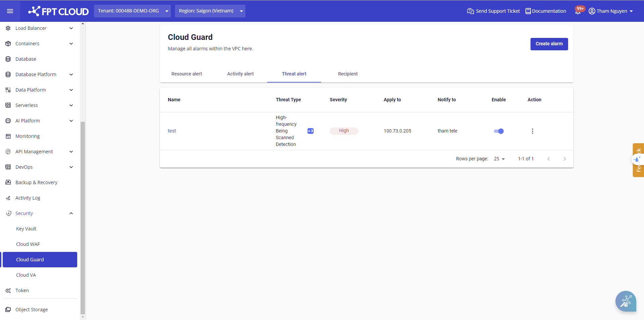Open the AI assistant floating icon

point(626,301)
